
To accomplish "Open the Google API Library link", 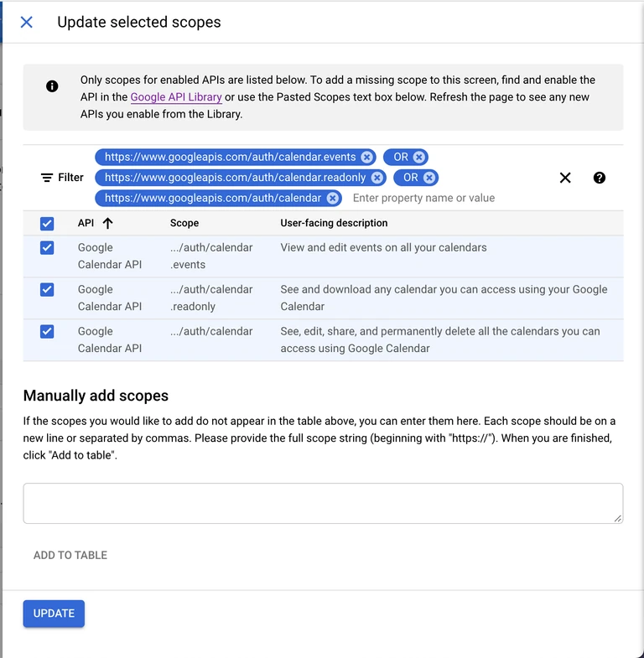I will click(x=176, y=97).
